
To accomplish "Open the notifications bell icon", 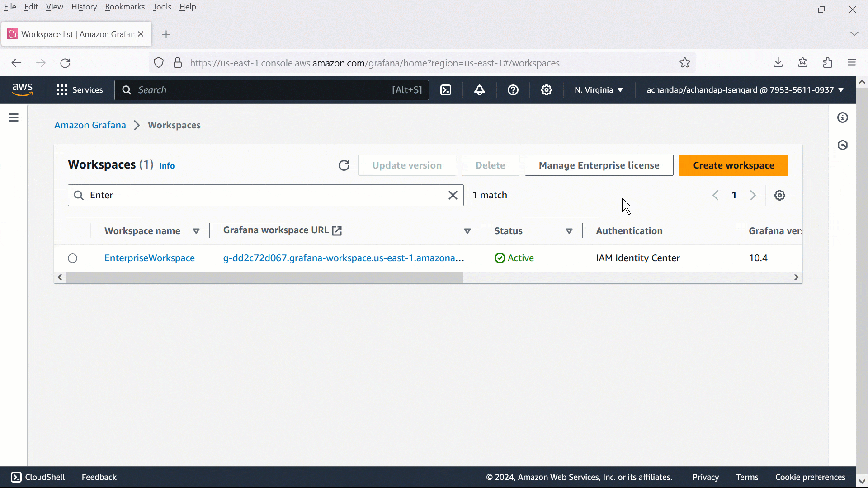I will coord(480,90).
